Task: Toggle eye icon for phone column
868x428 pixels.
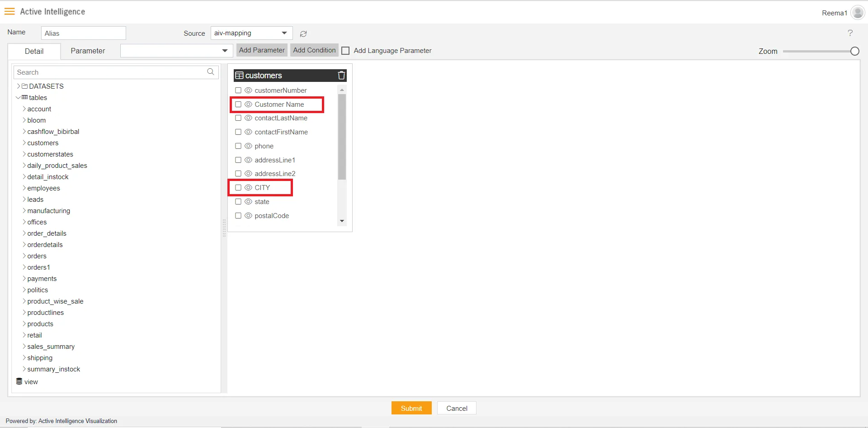Action: [248, 146]
